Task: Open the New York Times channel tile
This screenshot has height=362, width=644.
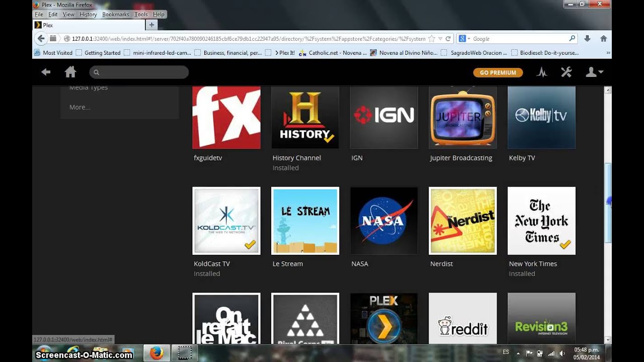Action: [541, 221]
